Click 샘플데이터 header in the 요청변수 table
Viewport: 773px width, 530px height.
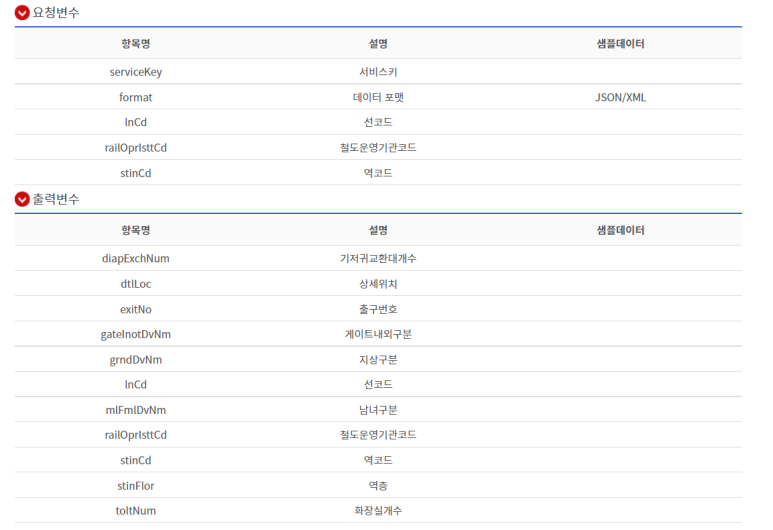(620, 43)
